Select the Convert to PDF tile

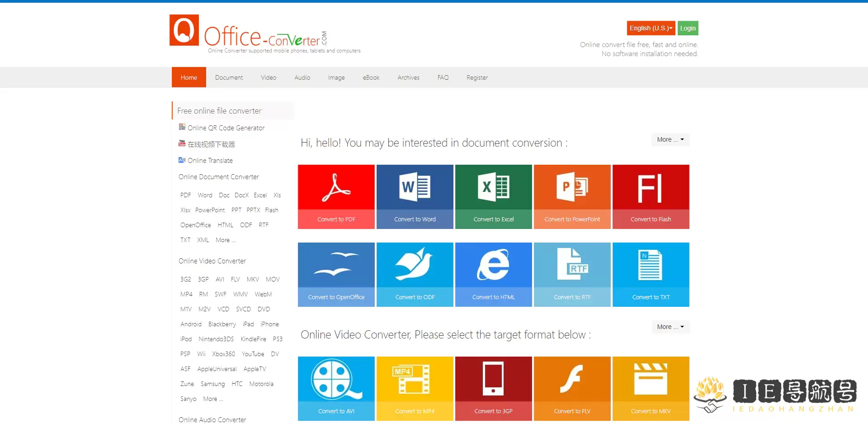tap(336, 196)
